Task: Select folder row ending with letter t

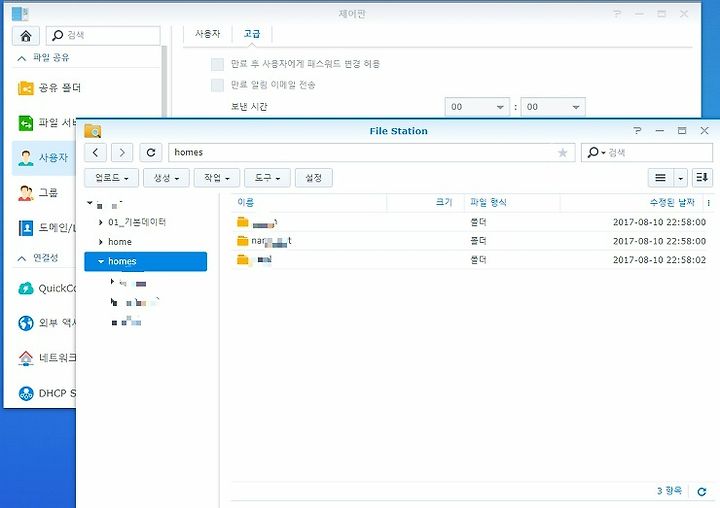Action: tap(470, 241)
